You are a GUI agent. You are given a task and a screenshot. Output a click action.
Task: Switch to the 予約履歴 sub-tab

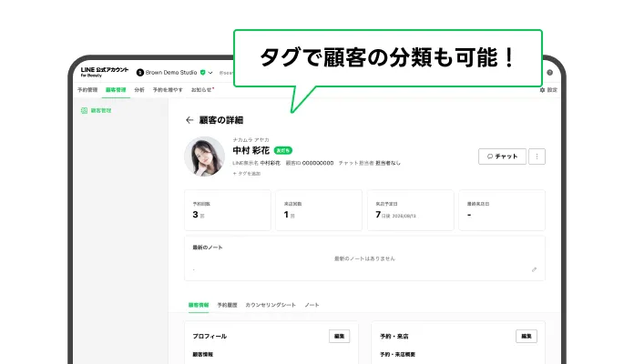tap(227, 305)
